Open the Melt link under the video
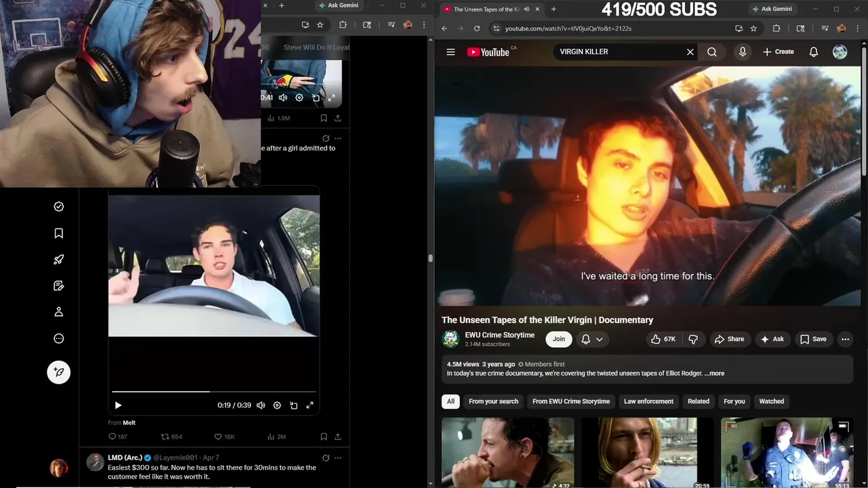Screen dimensions: 868x488 tap(129, 423)
